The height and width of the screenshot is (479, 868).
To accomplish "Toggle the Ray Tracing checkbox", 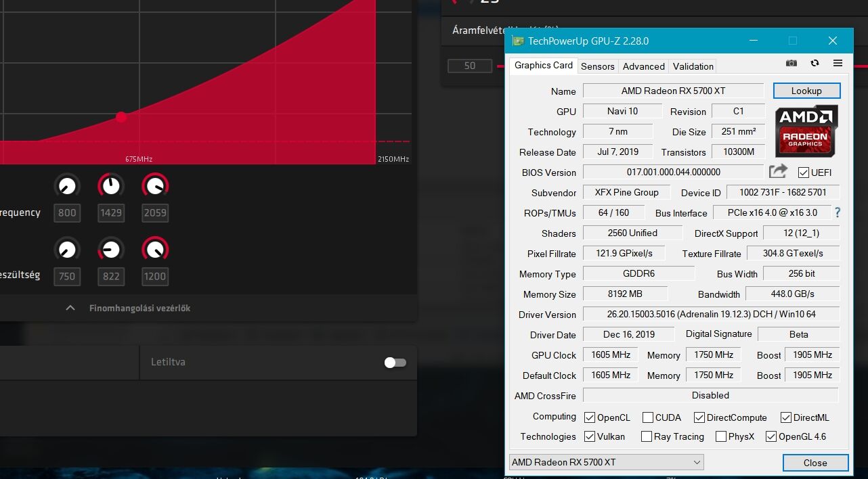I will (647, 436).
